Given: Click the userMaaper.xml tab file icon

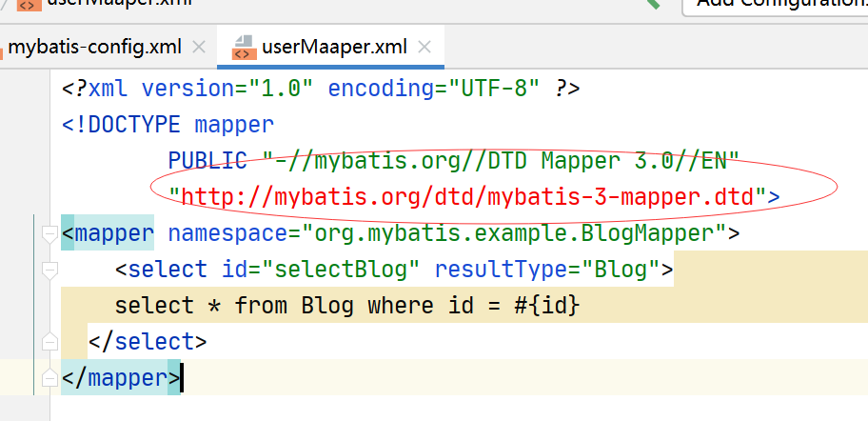Looking at the screenshot, I should pyautogui.click(x=244, y=47).
